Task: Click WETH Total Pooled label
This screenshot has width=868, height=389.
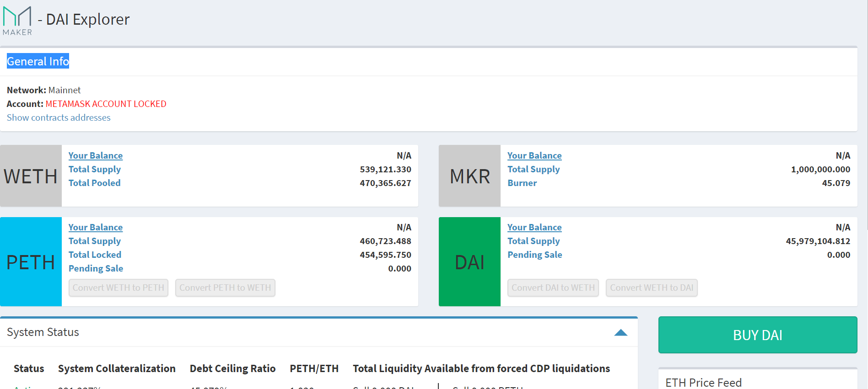Action: [x=95, y=183]
